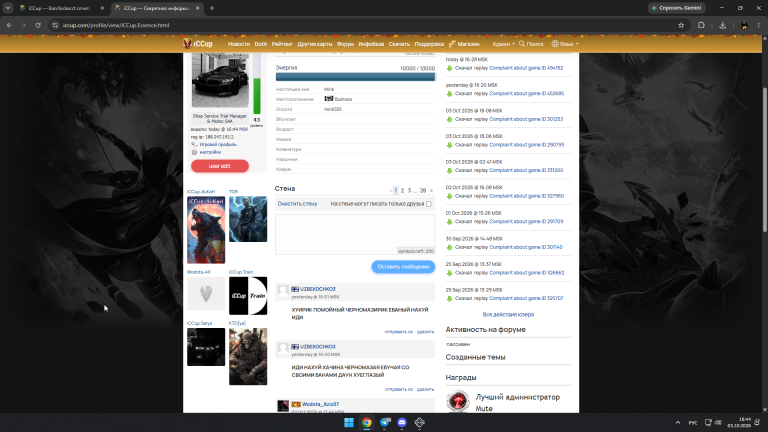Open Windows Start button on taskbar

[x=349, y=422]
